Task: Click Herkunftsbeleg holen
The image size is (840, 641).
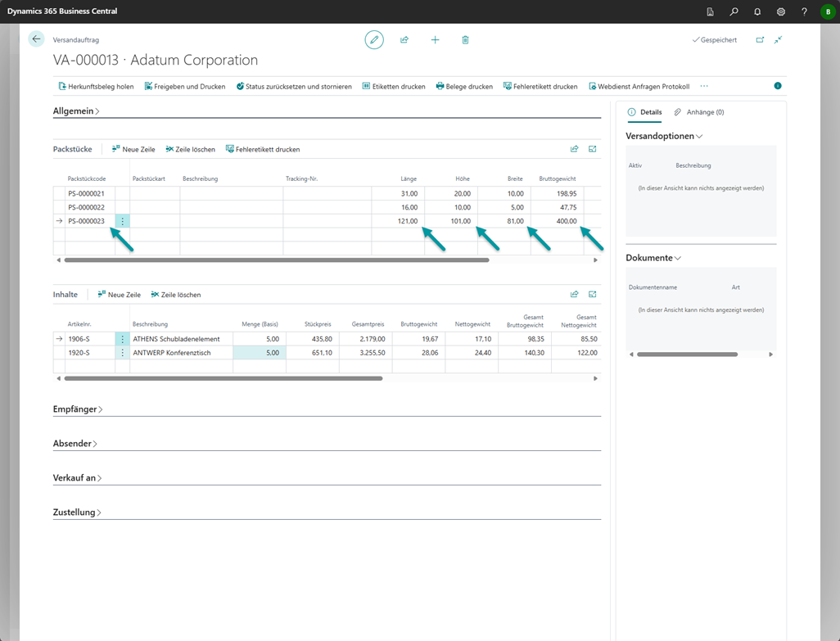Action: [96, 86]
